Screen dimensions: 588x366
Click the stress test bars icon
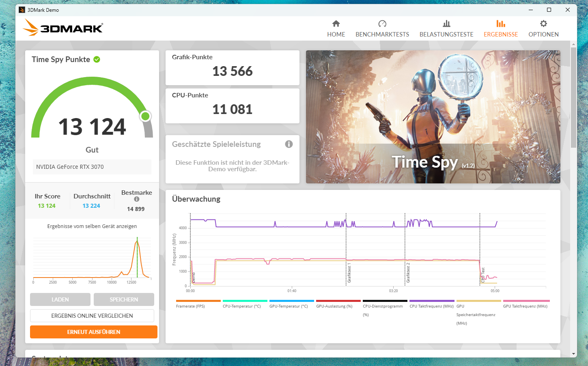tap(446, 24)
